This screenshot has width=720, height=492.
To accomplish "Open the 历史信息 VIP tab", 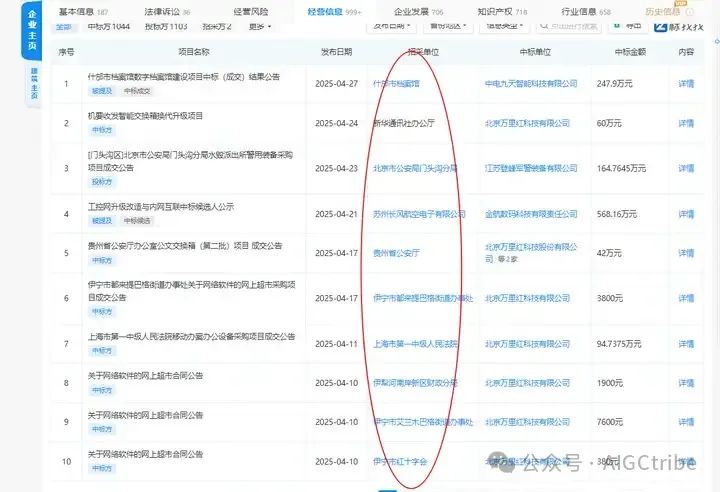I will [669, 11].
